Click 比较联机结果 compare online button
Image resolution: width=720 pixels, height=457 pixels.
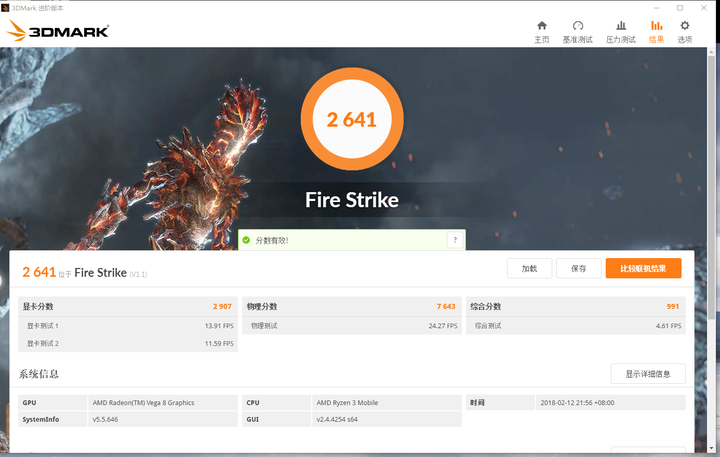coord(643,268)
